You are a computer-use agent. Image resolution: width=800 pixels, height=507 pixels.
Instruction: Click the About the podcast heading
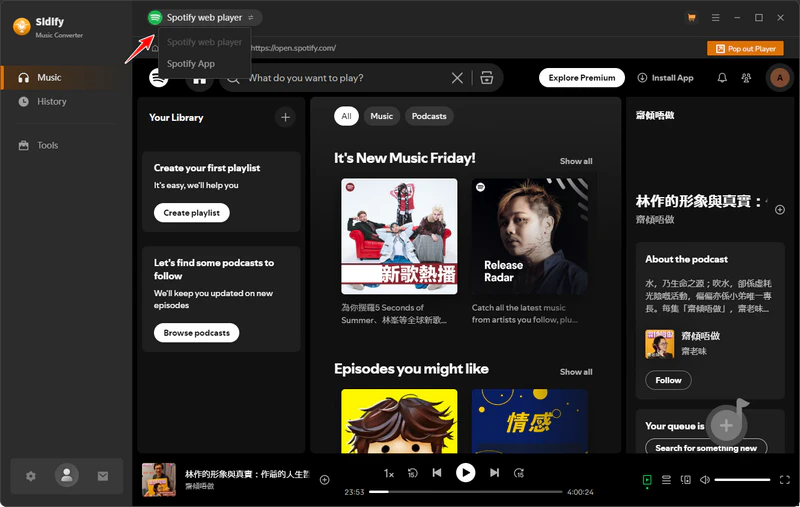click(x=686, y=259)
